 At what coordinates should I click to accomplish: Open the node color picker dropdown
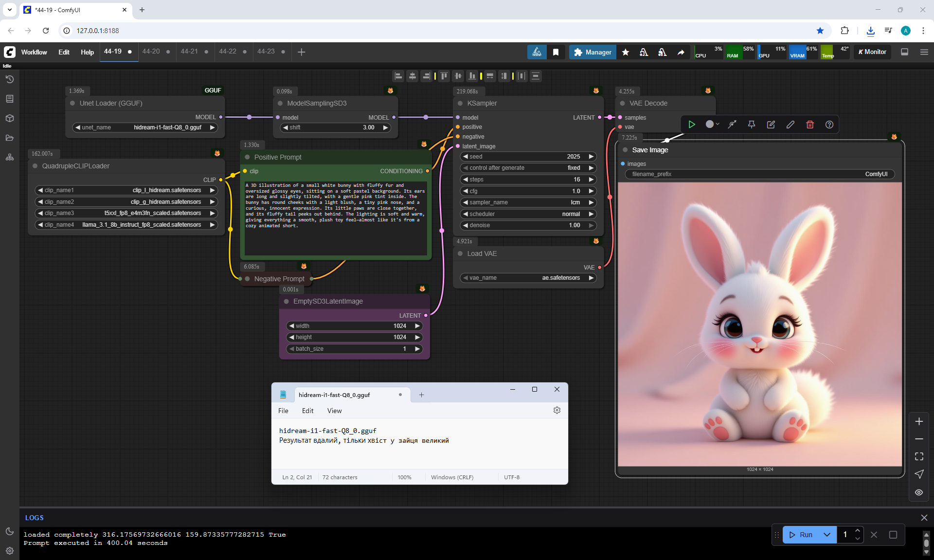712,125
